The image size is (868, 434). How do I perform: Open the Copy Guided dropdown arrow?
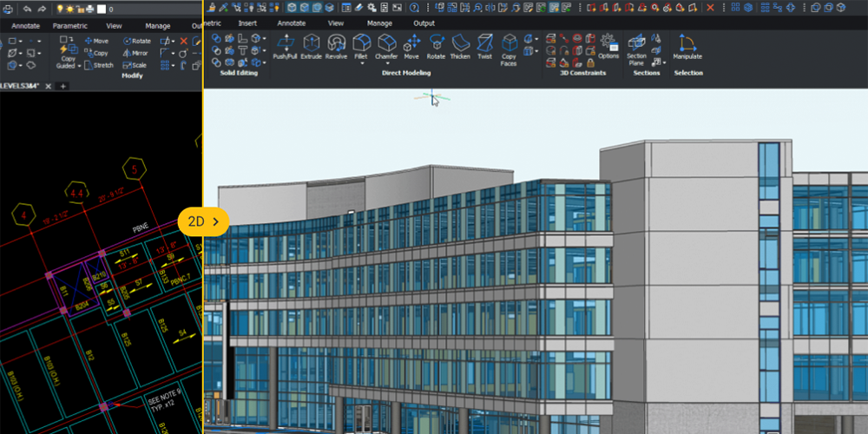coord(79,66)
